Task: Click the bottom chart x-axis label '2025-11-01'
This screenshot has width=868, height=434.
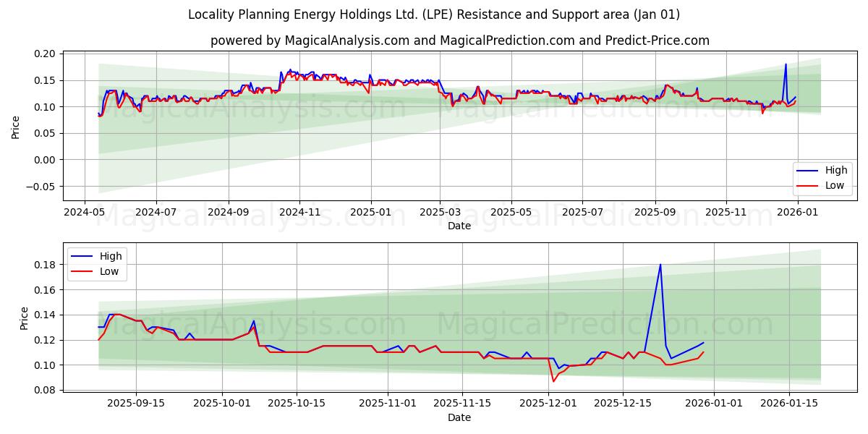Action: [388, 404]
